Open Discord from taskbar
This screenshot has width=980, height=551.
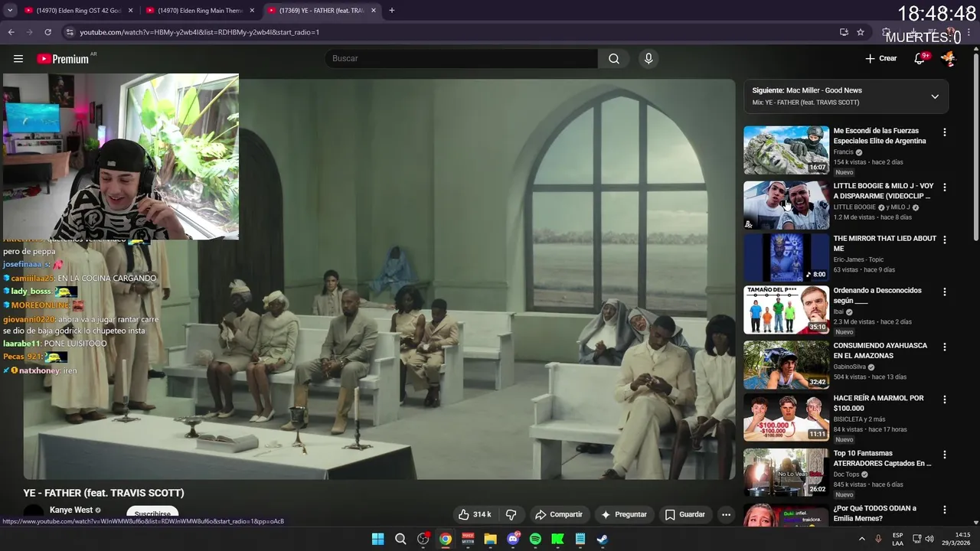513,539
